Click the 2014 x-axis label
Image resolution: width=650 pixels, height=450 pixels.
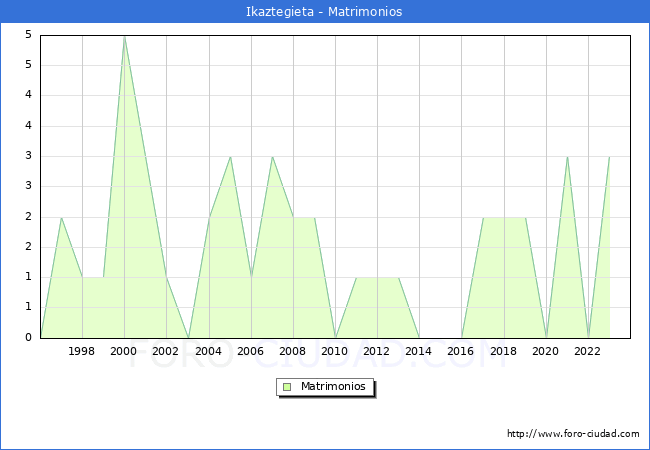pos(418,351)
